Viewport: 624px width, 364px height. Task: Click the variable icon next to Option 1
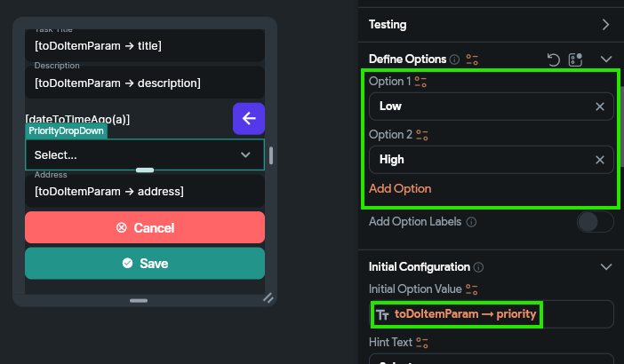point(420,82)
